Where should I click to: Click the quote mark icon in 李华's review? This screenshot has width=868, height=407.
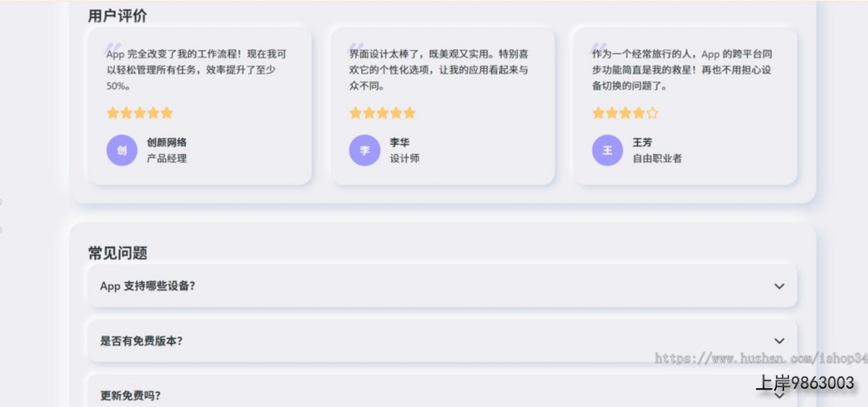tap(357, 47)
